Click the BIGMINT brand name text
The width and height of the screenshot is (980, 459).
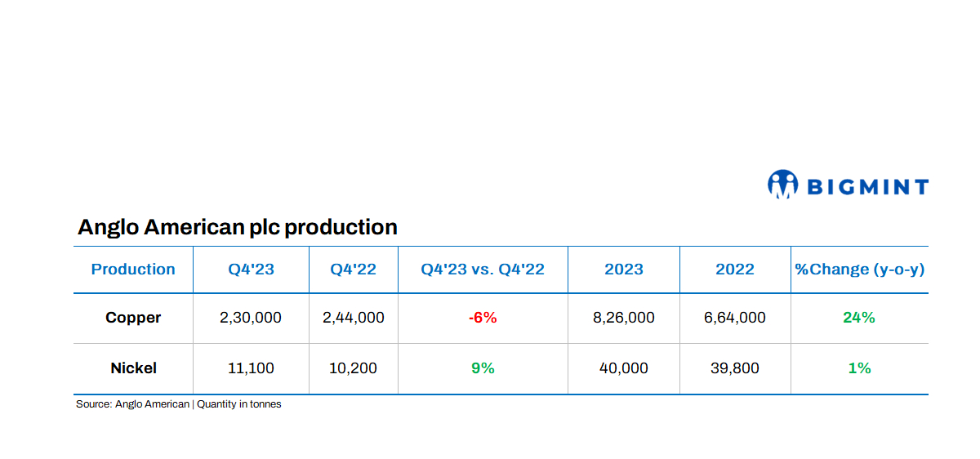(867, 187)
